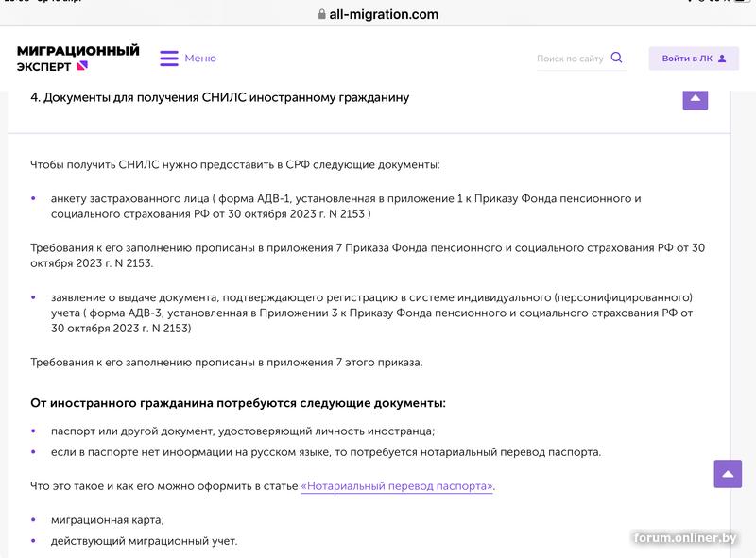The width and height of the screenshot is (756, 558).
Task: Click the Меню label
Action: tap(200, 59)
